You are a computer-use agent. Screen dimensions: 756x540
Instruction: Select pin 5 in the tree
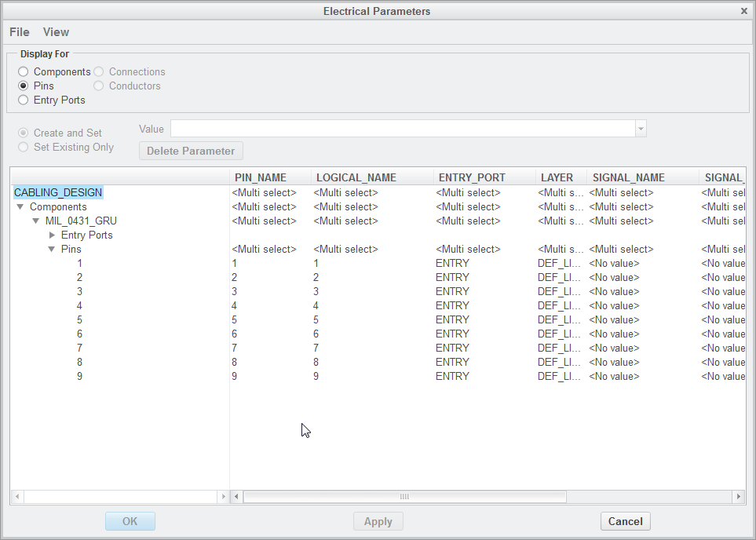coord(79,319)
